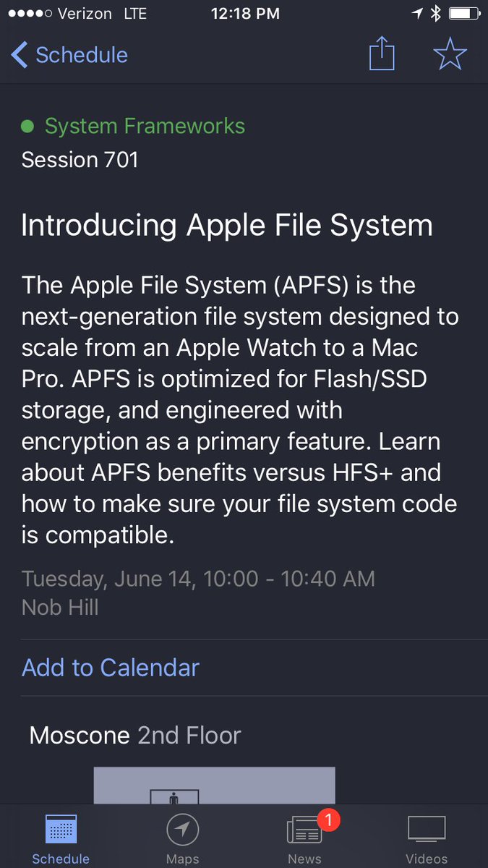488x868 pixels.
Task: Add session to Calendar
Action: (110, 667)
